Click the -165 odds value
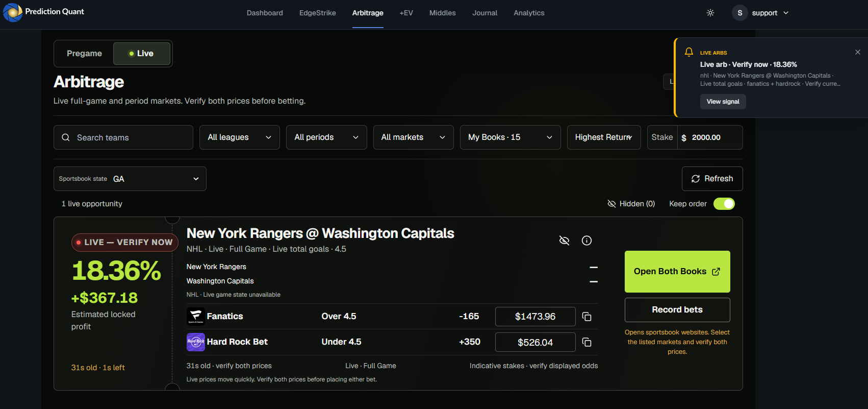Viewport: 868px width, 409px height. point(469,317)
